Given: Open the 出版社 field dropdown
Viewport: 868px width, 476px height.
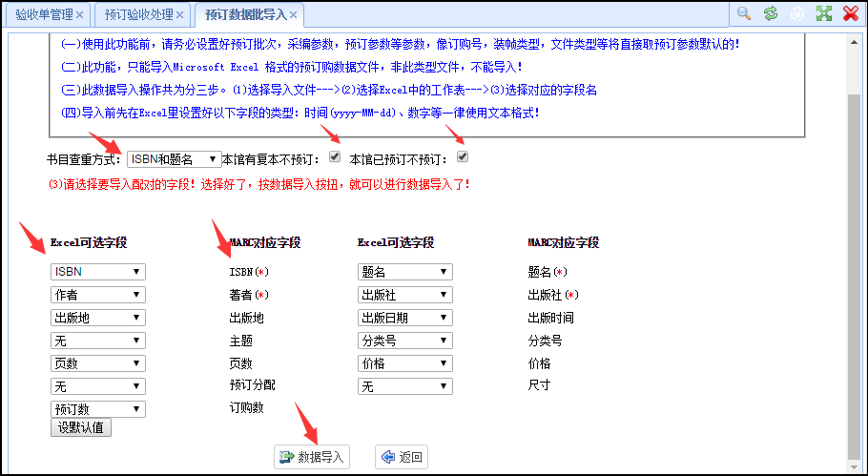Looking at the screenshot, I should pyautogui.click(x=405, y=295).
